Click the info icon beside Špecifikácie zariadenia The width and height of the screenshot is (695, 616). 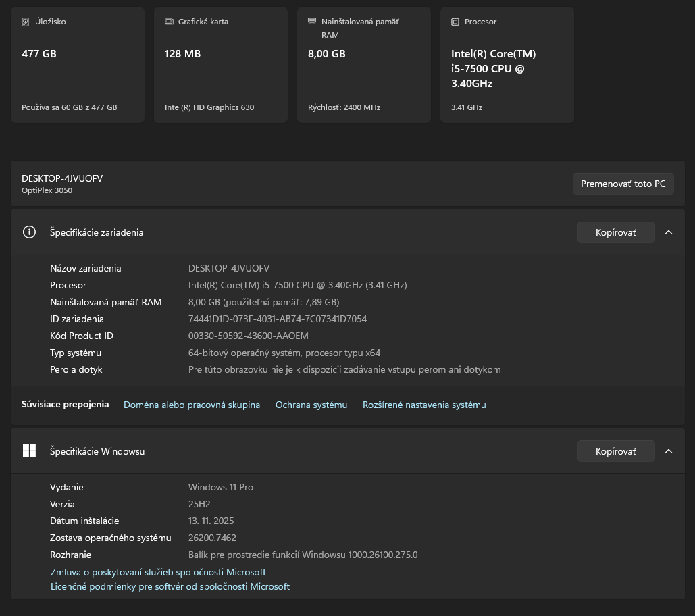(x=29, y=232)
